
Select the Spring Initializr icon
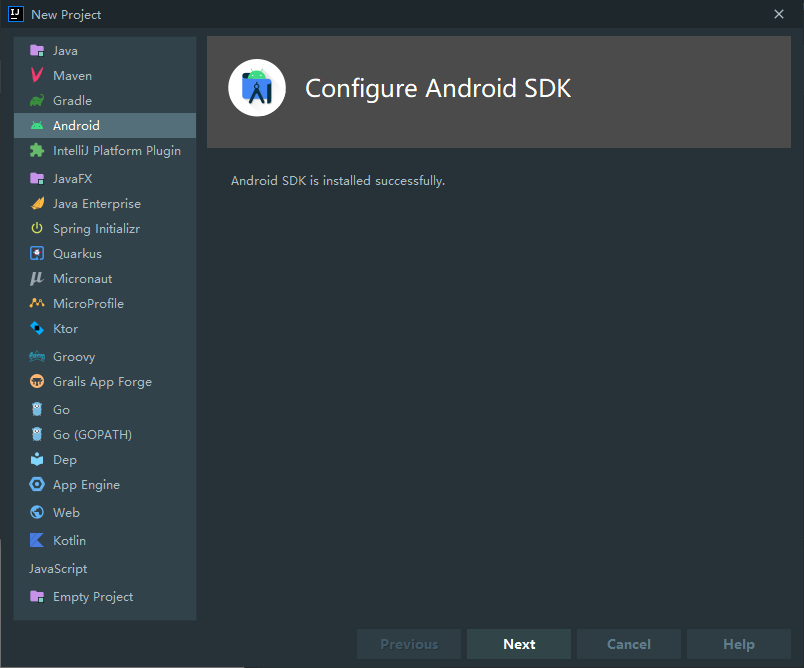pyautogui.click(x=34, y=228)
